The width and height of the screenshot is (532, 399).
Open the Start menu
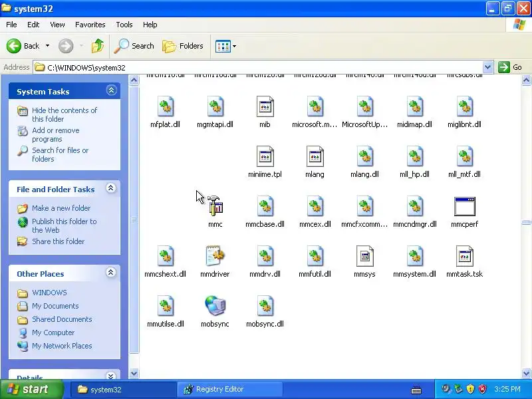point(31,389)
